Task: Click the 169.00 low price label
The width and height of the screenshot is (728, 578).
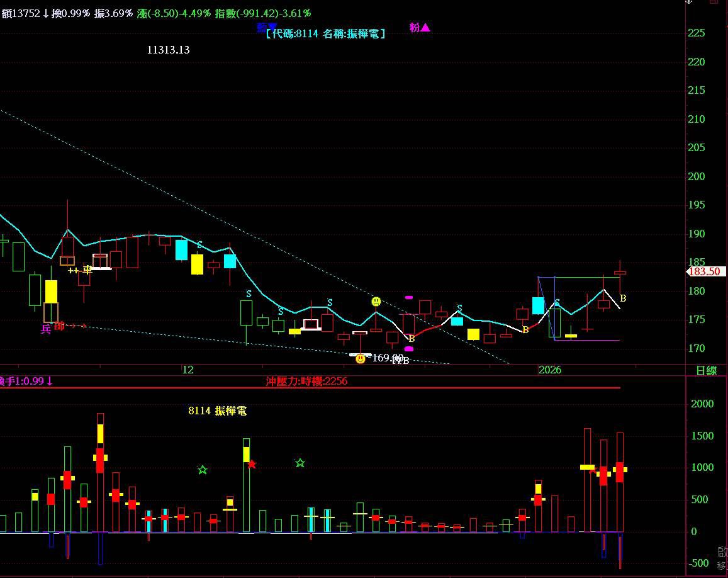Action: tap(388, 358)
